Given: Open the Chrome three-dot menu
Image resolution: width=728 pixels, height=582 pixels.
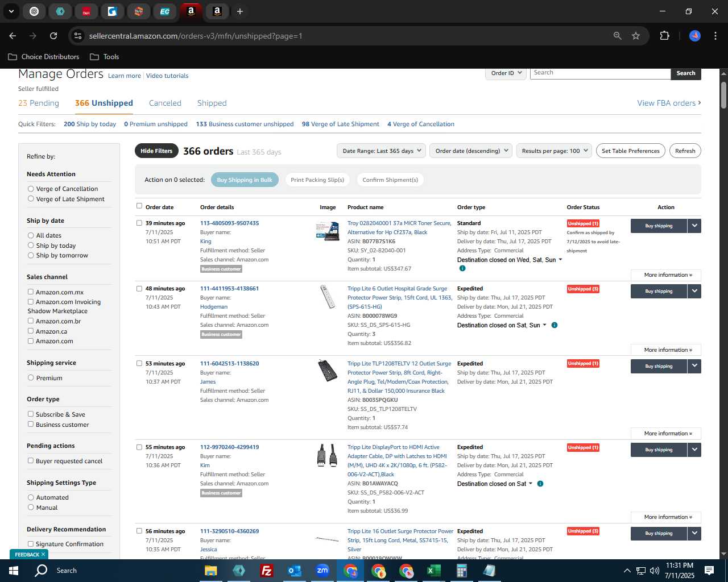Looking at the screenshot, I should point(715,36).
